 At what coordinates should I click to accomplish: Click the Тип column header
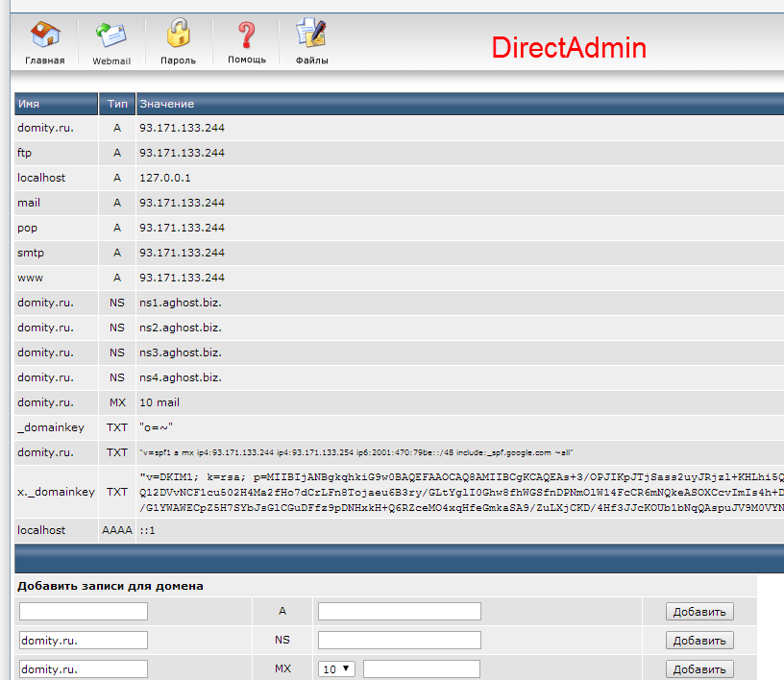pyautogui.click(x=117, y=104)
